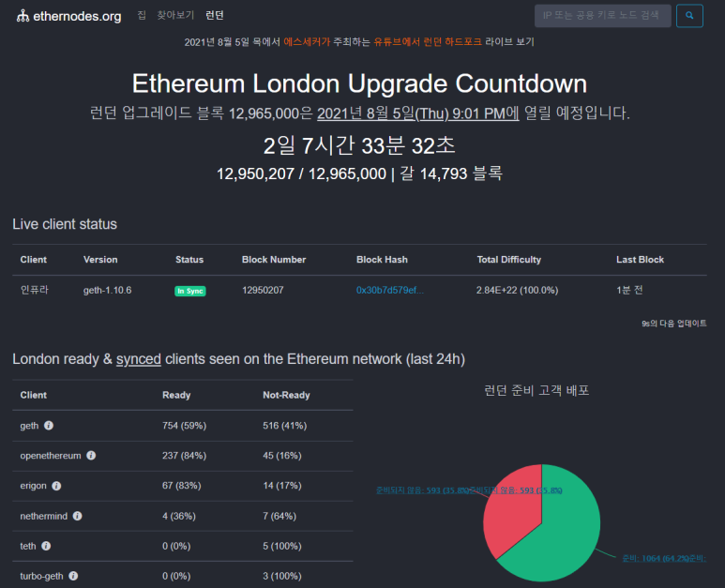725x588 pixels.
Task: Click the 런던 준비 고객 배포 chart title
Action: [x=536, y=391]
